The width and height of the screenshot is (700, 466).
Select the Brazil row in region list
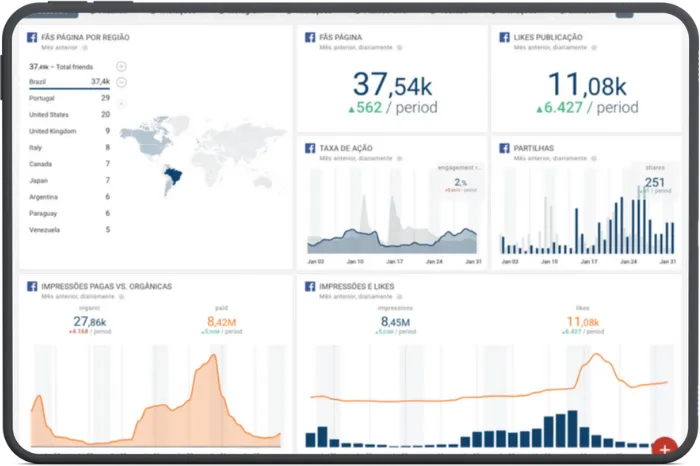[69, 82]
